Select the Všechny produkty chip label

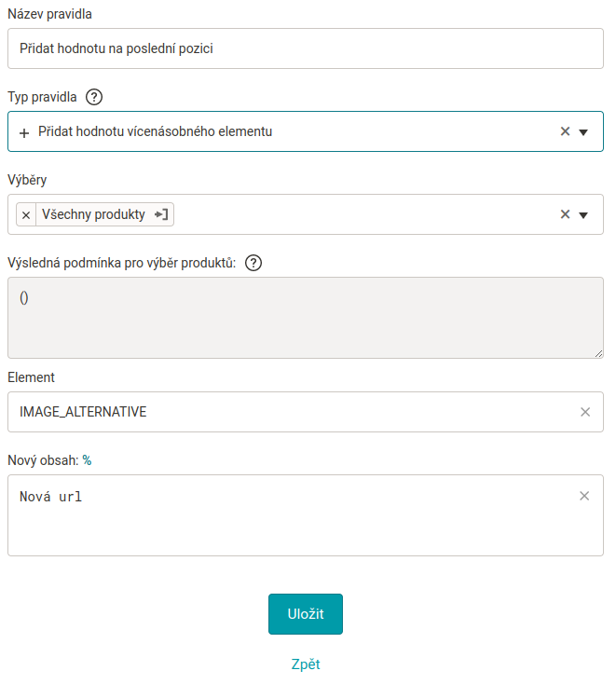point(93,214)
